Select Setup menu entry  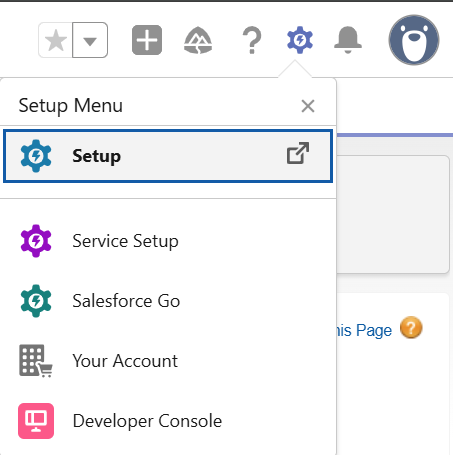coord(168,156)
